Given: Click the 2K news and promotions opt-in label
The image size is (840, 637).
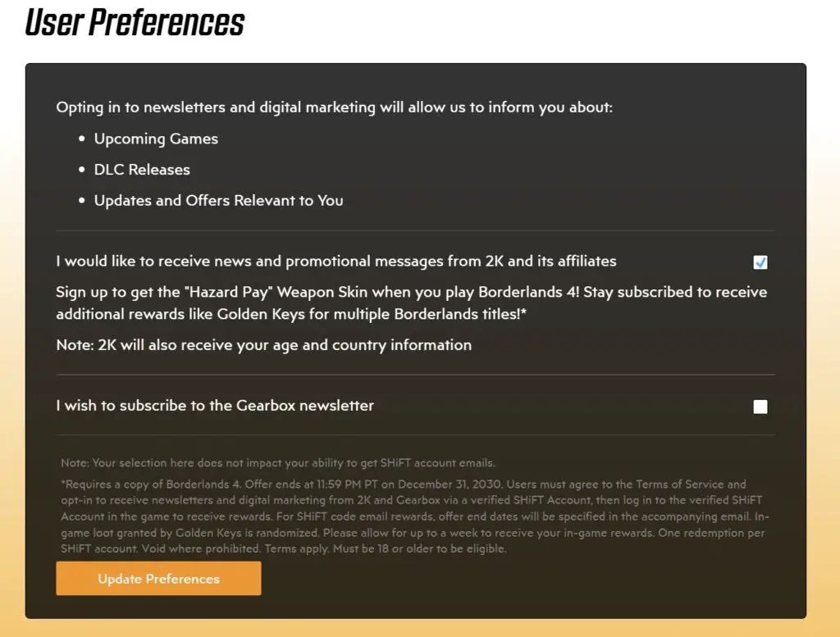Looking at the screenshot, I should click(336, 261).
